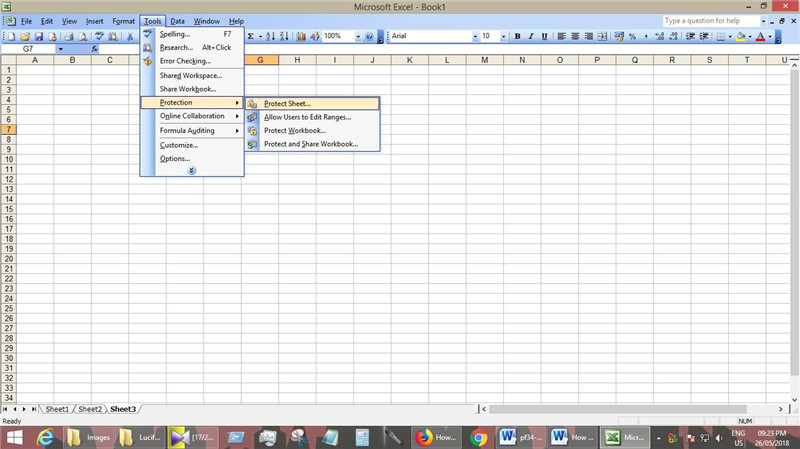Select row 20 header
The image size is (800, 449).
click(9, 259)
